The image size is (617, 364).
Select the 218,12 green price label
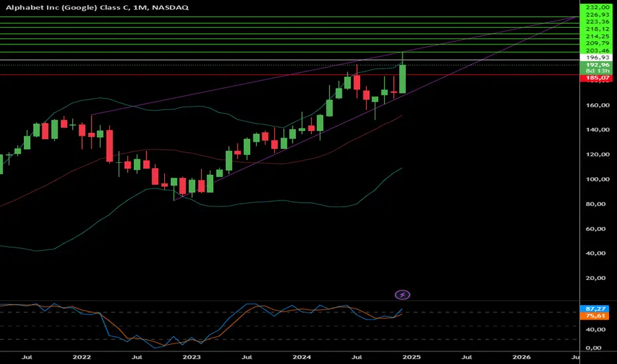click(x=597, y=29)
